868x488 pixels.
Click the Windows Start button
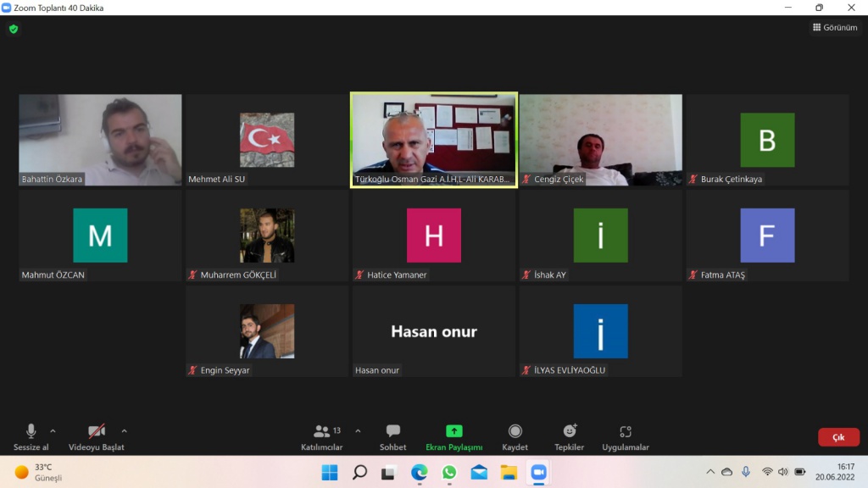[330, 472]
